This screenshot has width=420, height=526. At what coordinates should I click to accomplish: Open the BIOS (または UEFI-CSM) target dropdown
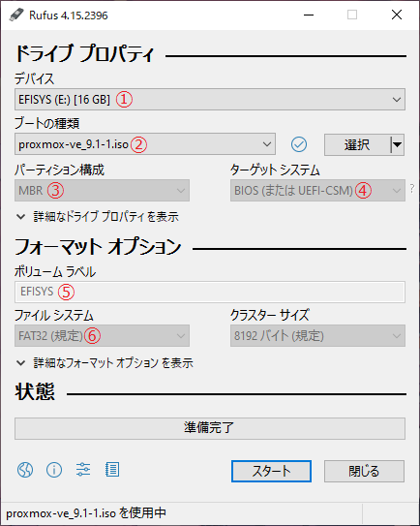(x=317, y=191)
